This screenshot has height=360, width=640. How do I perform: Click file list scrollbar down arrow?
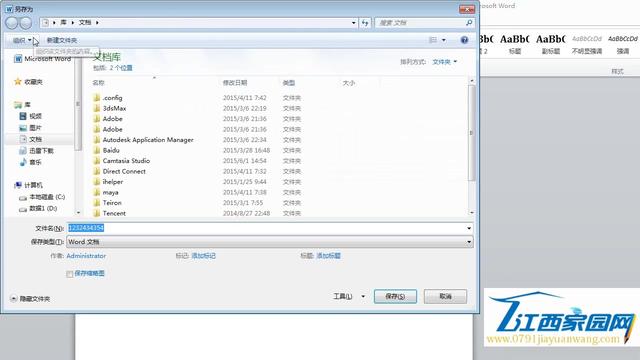[x=471, y=213]
